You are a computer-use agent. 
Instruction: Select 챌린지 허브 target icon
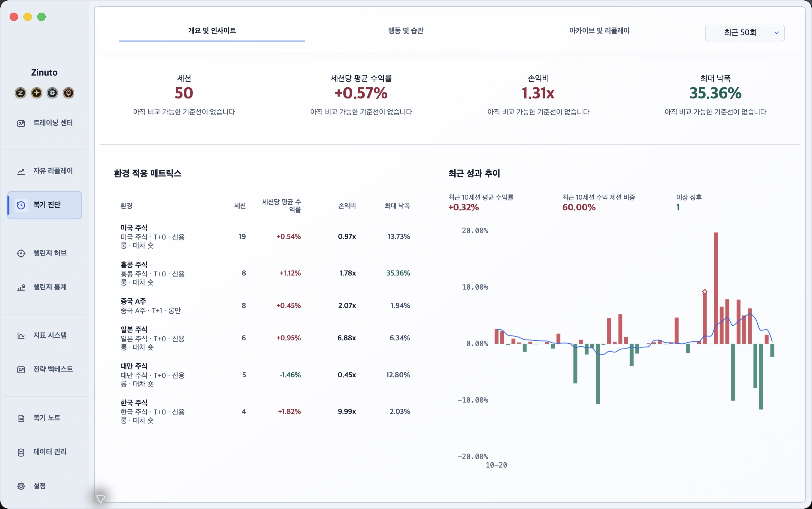point(21,253)
